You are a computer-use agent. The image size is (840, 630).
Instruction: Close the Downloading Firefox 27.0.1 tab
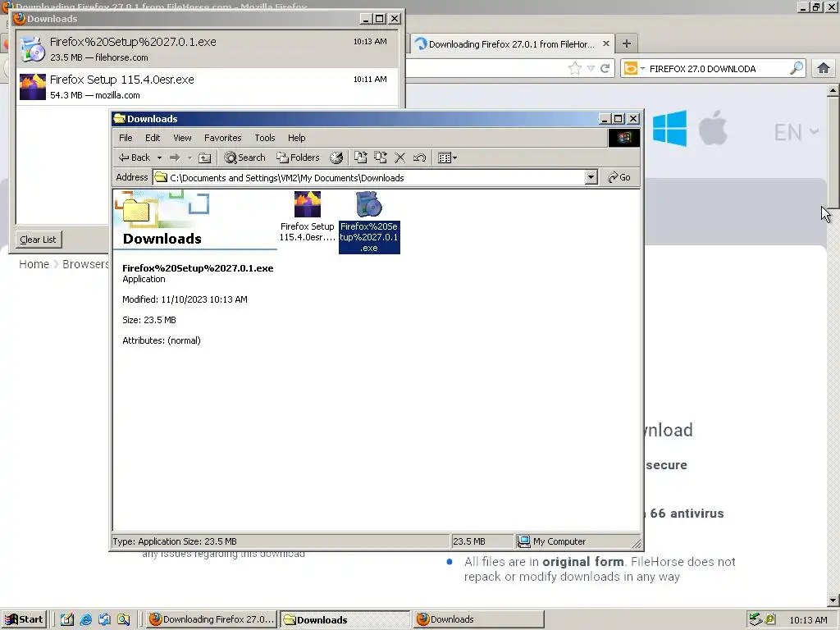coord(606,43)
